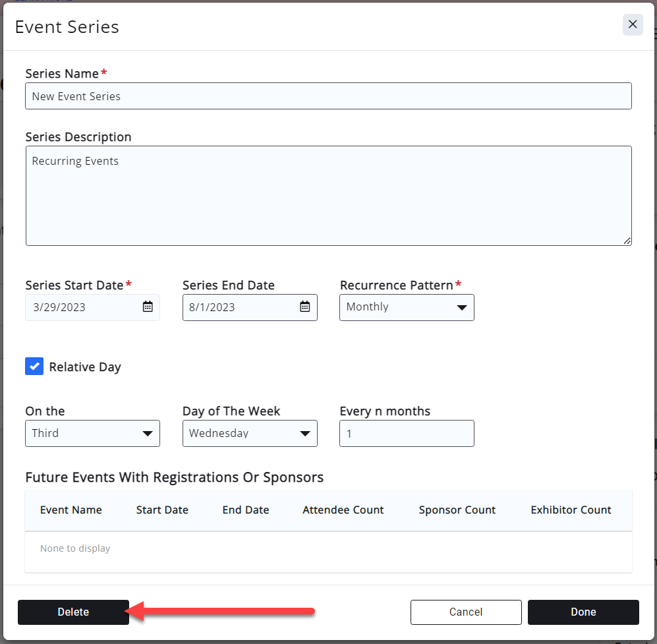Image resolution: width=657 pixels, height=644 pixels.
Task: Grab the description box resize handle
Action: click(627, 241)
